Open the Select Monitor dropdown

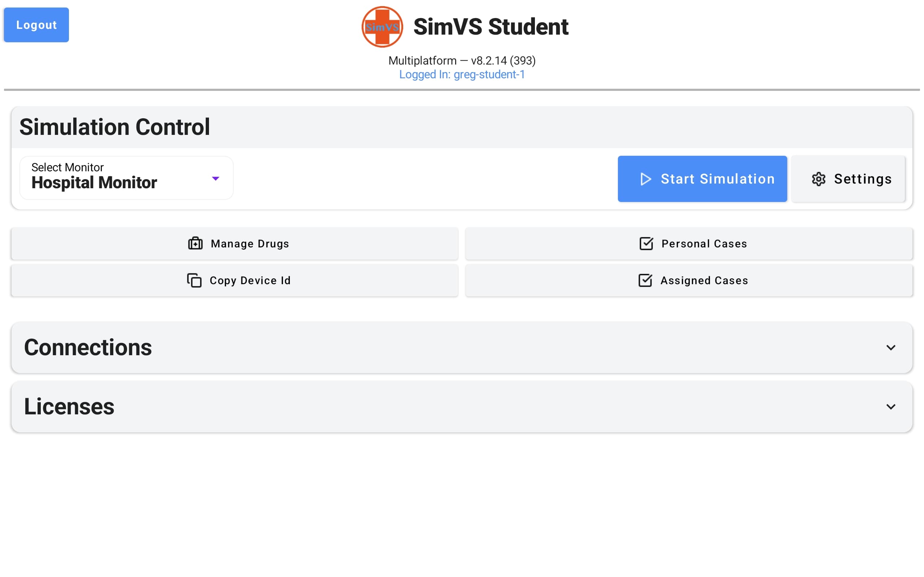[126, 178]
